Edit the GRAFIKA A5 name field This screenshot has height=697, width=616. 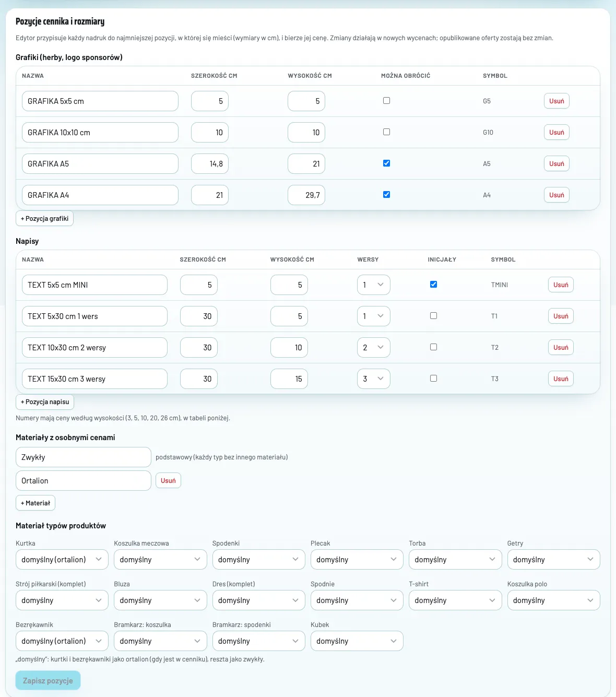(100, 164)
